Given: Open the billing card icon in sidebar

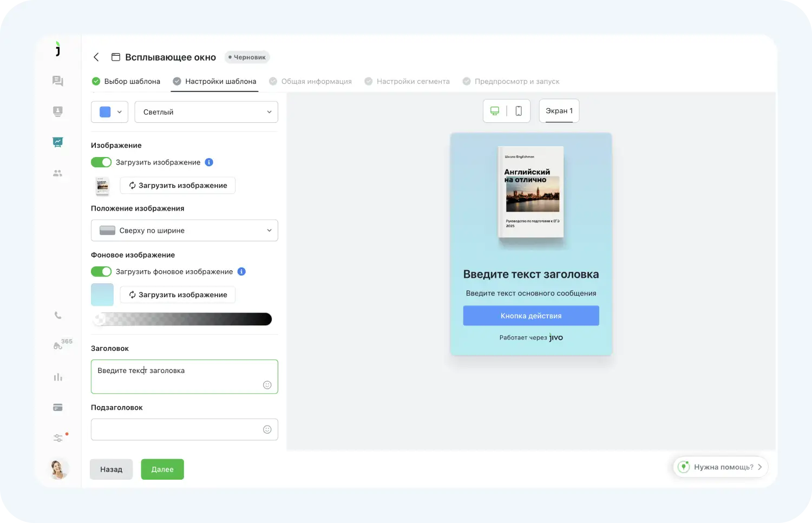Looking at the screenshot, I should tap(58, 408).
